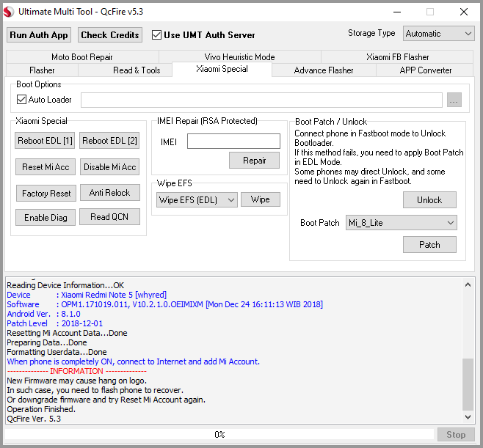Click Check Credits button

[x=110, y=35]
